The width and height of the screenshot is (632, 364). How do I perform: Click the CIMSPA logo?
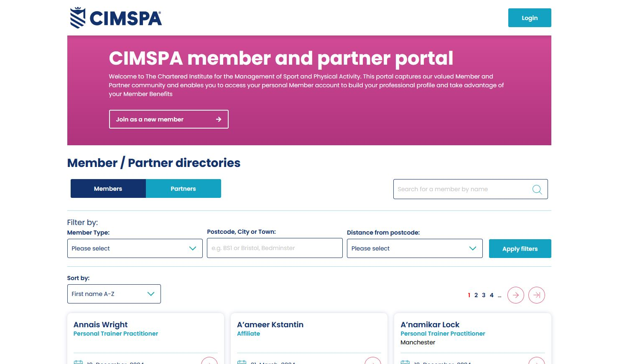pos(116,18)
